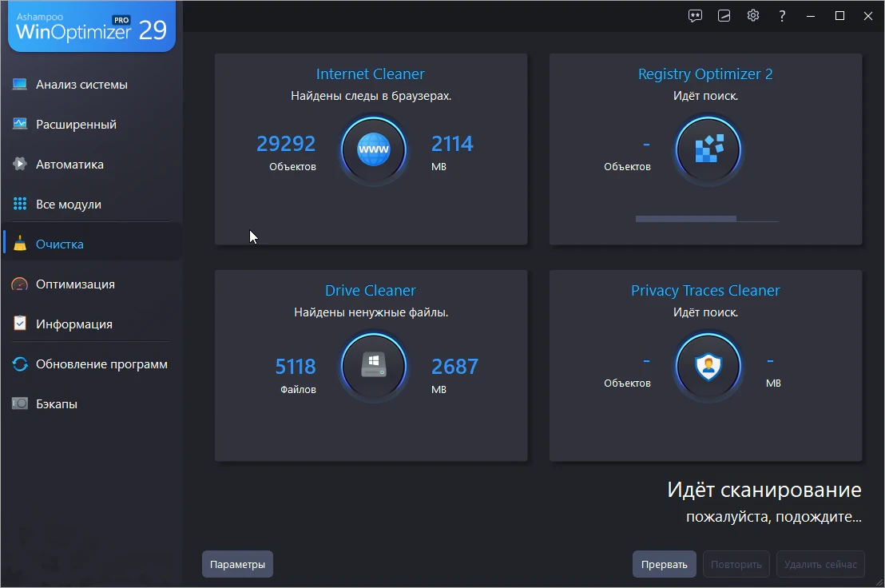Viewport: 885px width, 588px height.
Task: Close the WinOptimizer window
Action: click(868, 16)
